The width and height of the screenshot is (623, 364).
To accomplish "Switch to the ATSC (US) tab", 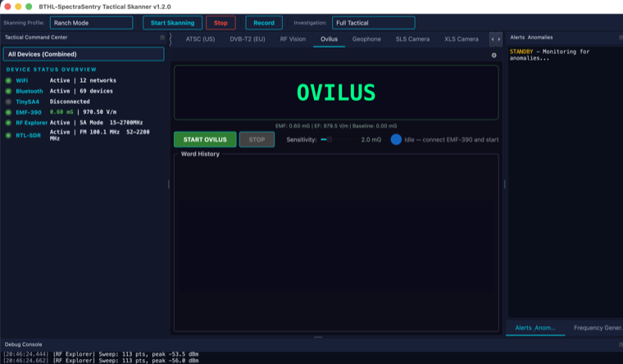I will tap(200, 39).
